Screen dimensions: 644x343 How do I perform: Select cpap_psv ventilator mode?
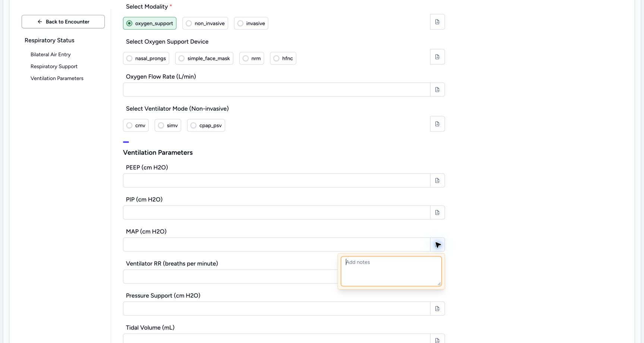point(206,126)
